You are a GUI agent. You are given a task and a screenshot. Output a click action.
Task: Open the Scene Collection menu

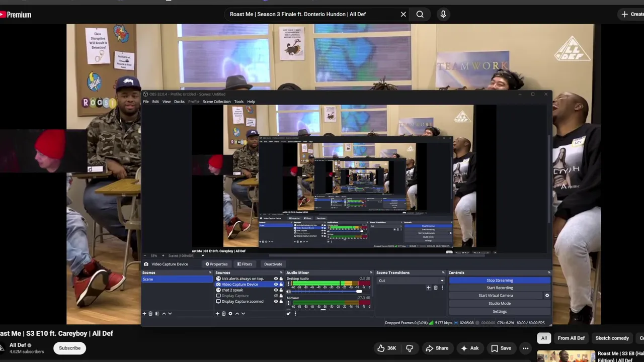216,102
